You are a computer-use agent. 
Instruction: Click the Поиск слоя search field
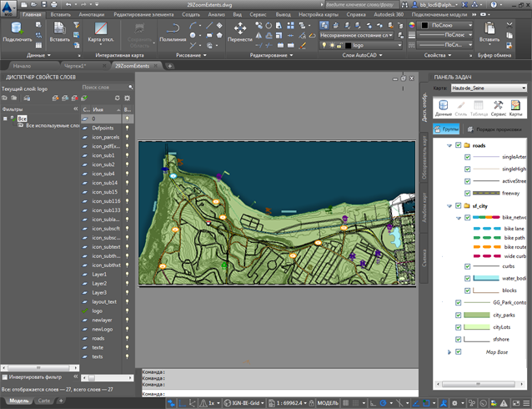pos(100,87)
